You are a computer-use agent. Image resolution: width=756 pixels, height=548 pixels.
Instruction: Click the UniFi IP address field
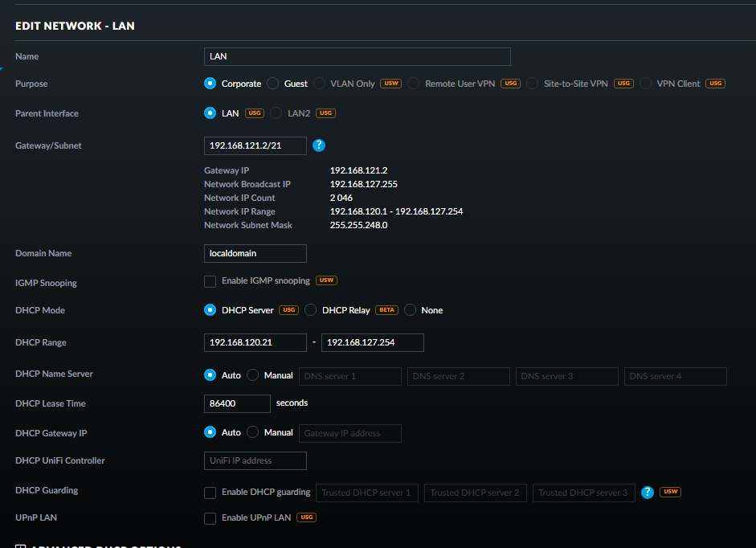coord(255,460)
